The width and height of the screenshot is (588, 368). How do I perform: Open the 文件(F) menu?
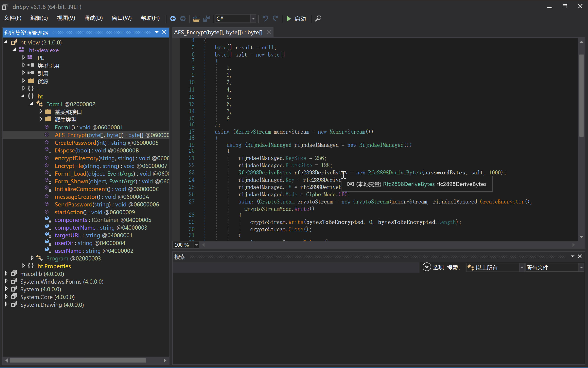point(13,18)
